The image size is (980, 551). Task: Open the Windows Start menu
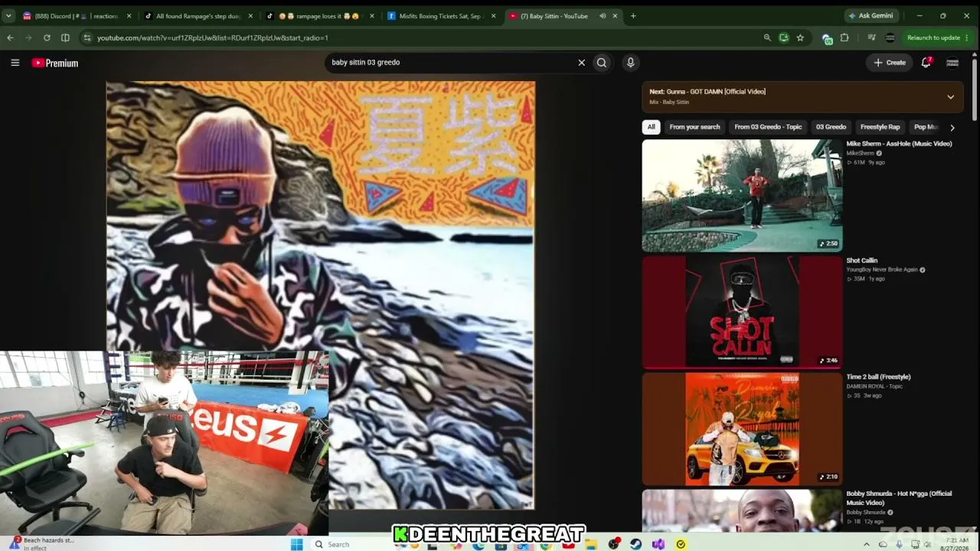pos(297,544)
